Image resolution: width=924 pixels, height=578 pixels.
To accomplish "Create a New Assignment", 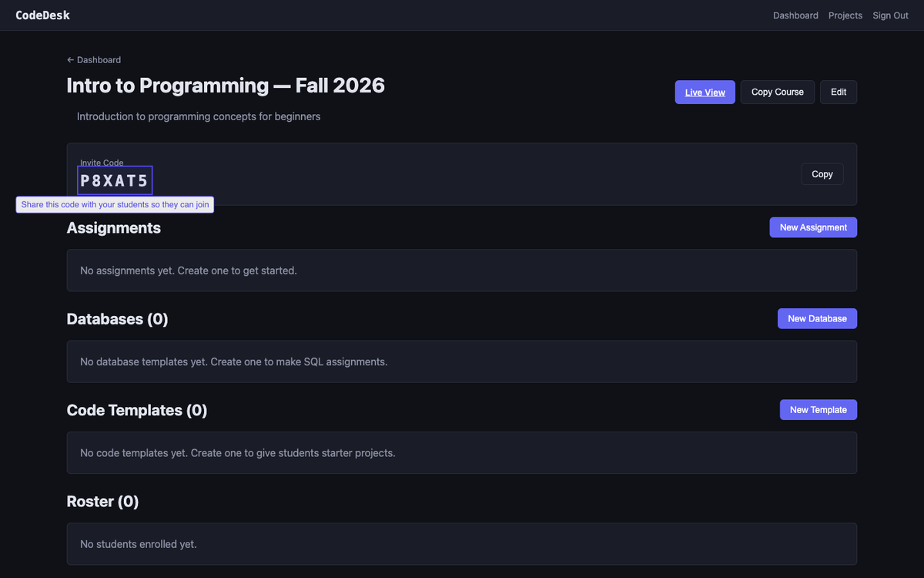I will click(812, 227).
